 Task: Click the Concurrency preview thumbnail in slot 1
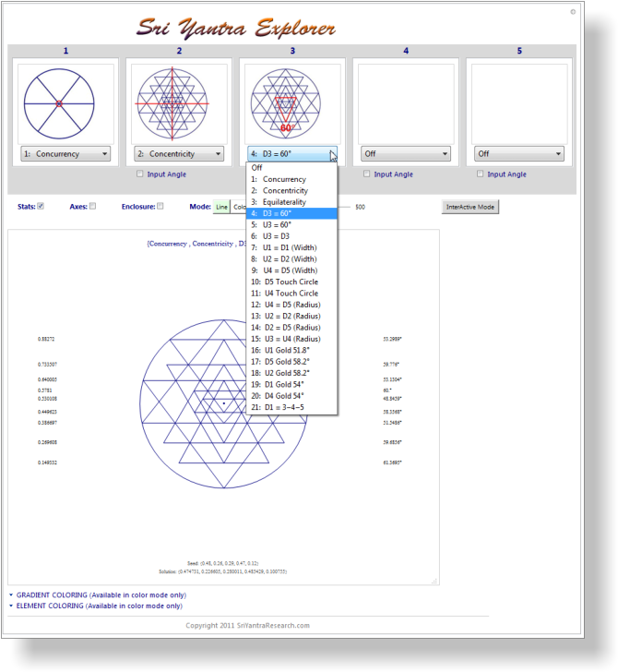(65, 103)
